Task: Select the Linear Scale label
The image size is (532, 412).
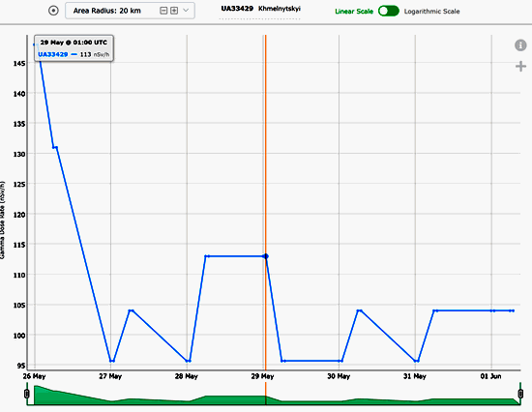Action: [x=354, y=12]
